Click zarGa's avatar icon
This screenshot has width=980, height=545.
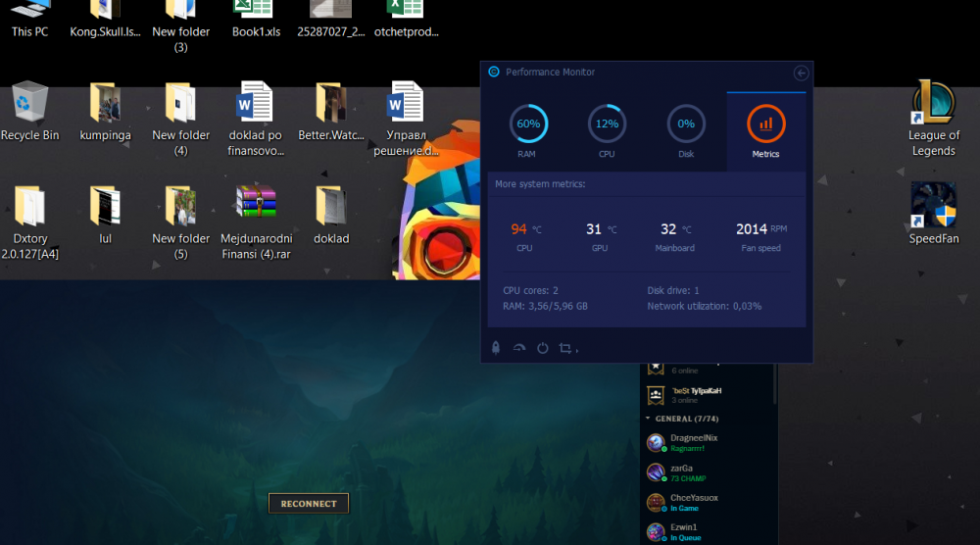(656, 472)
